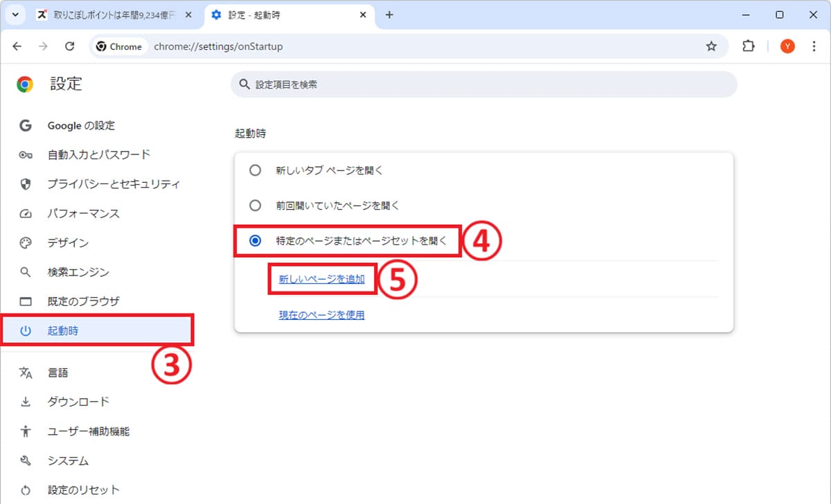Open プライバシーとセキュリティ settings section
Viewport: 831px width, 504px height.
click(114, 184)
